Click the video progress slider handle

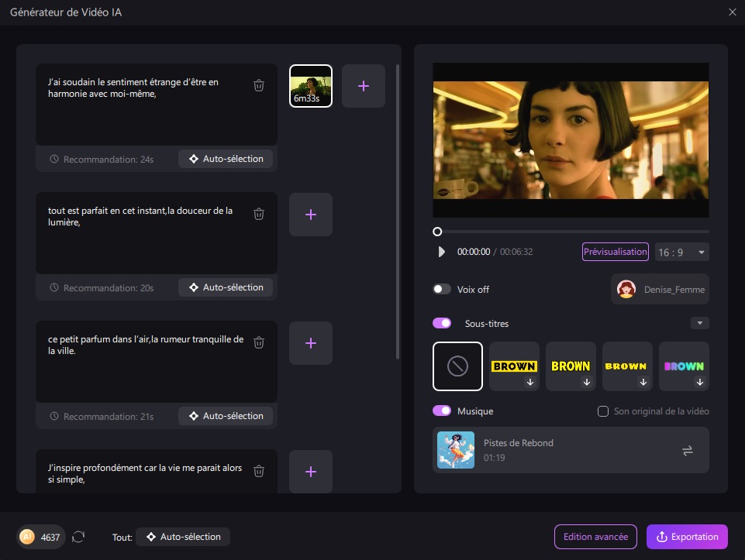pos(437,232)
